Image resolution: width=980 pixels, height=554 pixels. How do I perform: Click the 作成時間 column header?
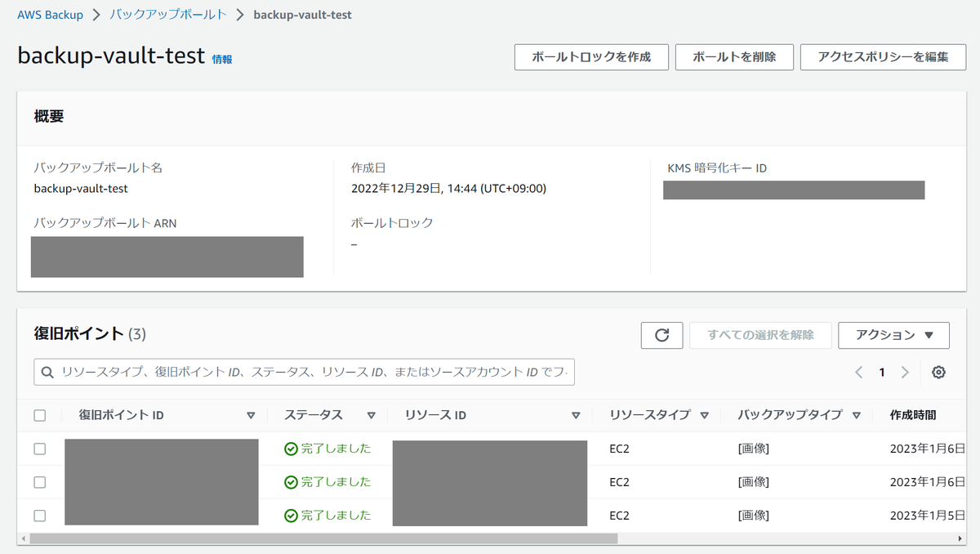coord(913,416)
